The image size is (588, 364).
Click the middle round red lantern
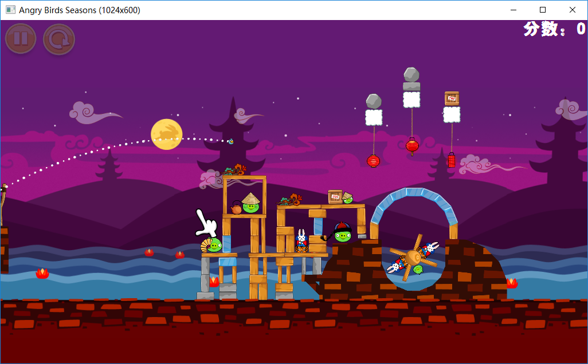412,146
